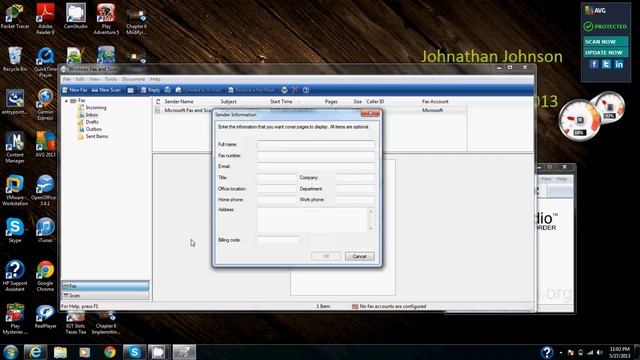Click the Address box scrollbar
Image resolution: width=640 pixels, height=360 pixels.
(x=371, y=220)
